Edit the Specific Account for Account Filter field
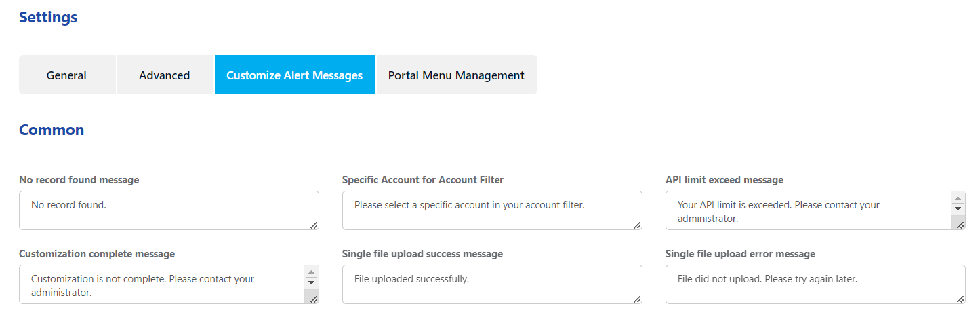Viewport: 980px width, 317px height. click(x=492, y=210)
